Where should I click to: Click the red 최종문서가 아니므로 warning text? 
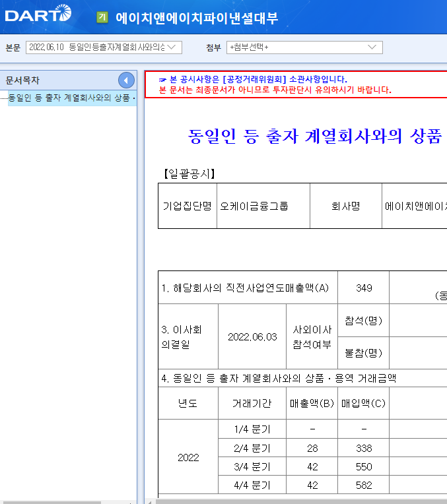coord(275,90)
